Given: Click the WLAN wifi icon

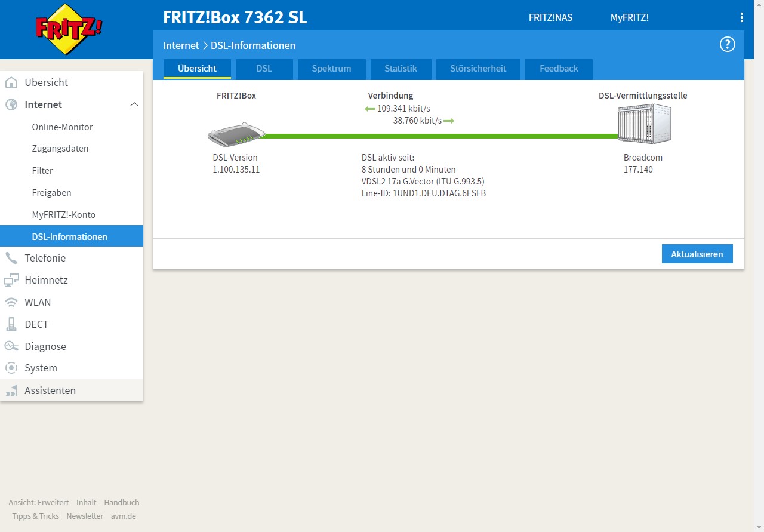Looking at the screenshot, I should click(11, 302).
